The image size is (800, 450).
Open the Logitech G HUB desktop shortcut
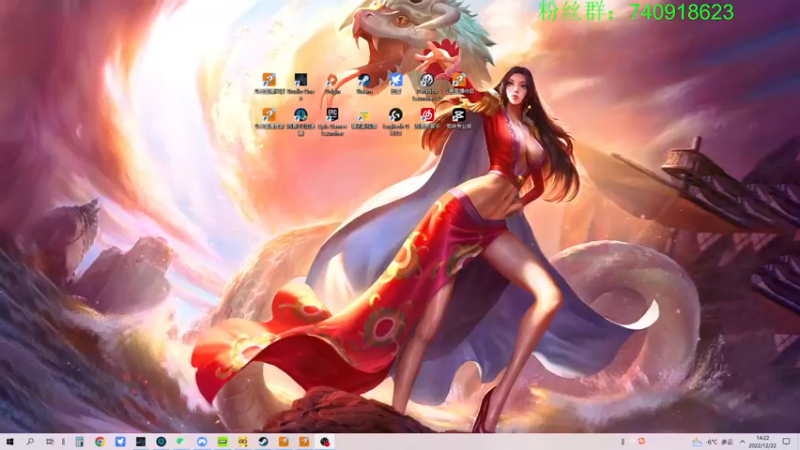click(x=395, y=121)
